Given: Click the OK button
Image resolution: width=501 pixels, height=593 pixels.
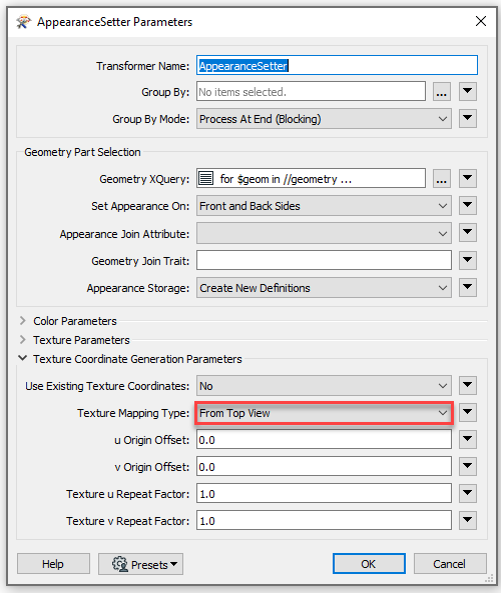Looking at the screenshot, I should coord(369,564).
